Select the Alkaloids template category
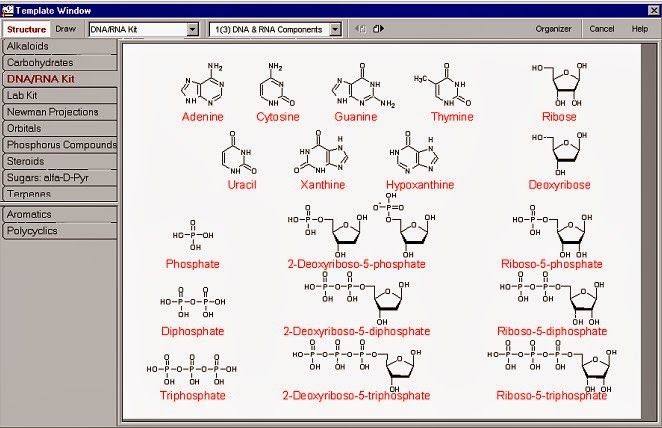Screen dimensions: 662x428 (x=60, y=46)
